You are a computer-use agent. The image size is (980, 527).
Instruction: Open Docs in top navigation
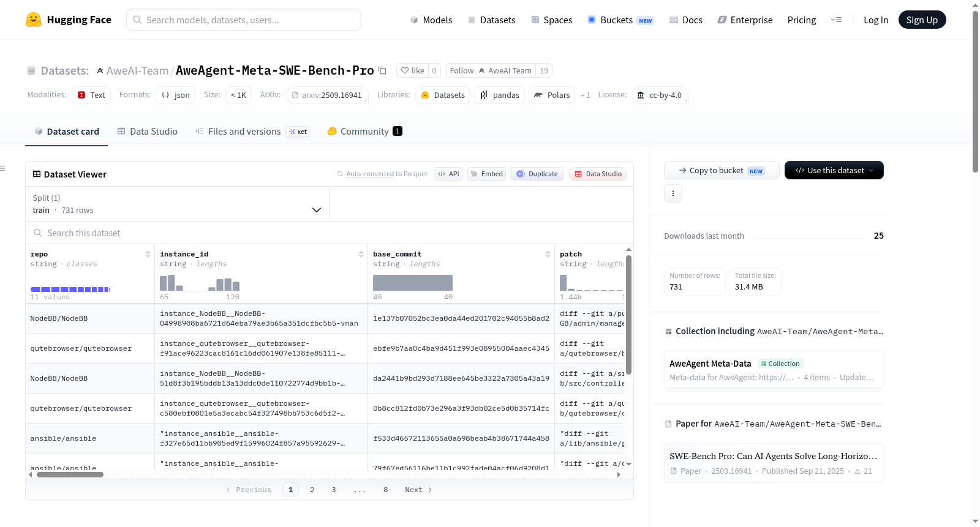pyautogui.click(x=685, y=20)
